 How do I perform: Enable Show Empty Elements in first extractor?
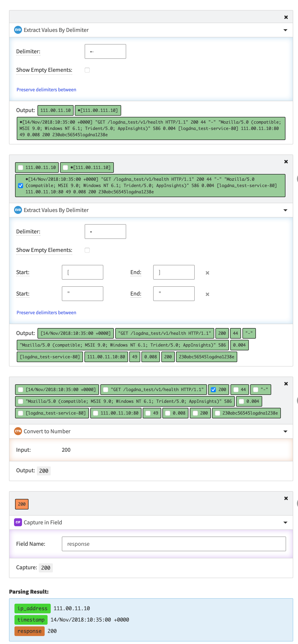pyautogui.click(x=87, y=70)
